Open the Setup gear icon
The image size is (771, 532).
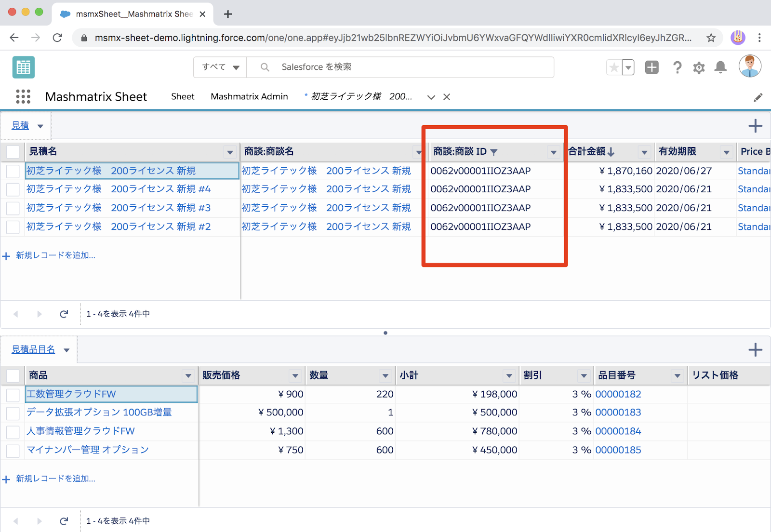699,67
